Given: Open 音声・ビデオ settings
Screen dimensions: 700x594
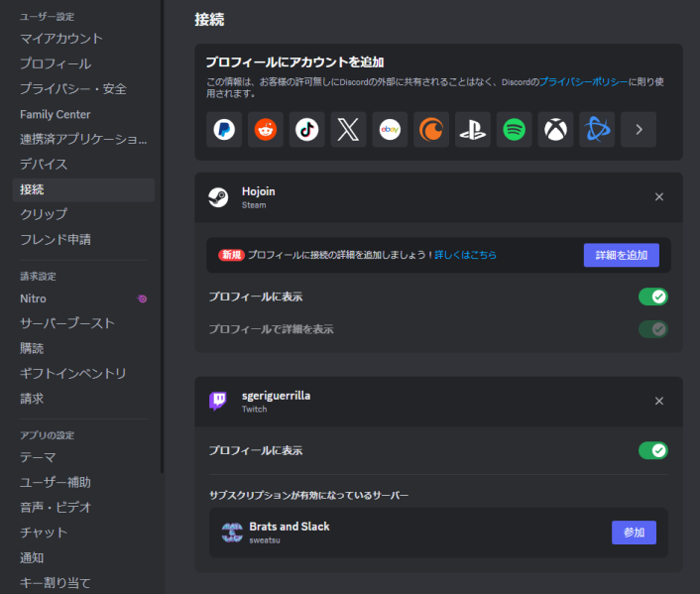Looking at the screenshot, I should (83, 508).
